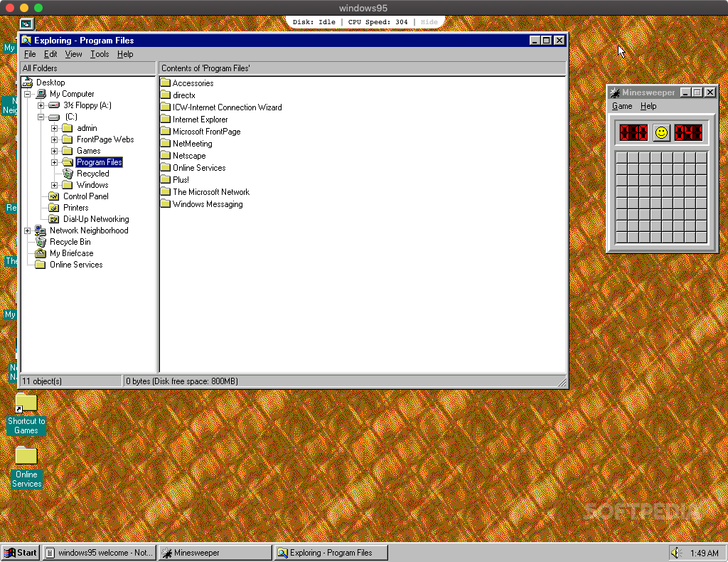This screenshot has width=728, height=562.
Task: Click the smiley face to restart Minesweeper
Action: point(660,132)
